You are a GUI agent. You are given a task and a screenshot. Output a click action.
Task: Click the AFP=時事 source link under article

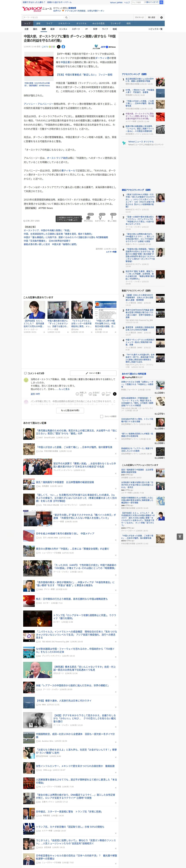[x=111, y=252]
